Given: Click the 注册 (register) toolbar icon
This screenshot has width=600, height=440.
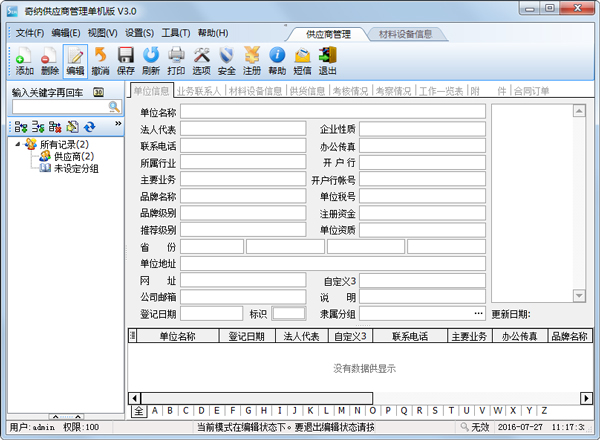Looking at the screenshot, I should (x=252, y=61).
